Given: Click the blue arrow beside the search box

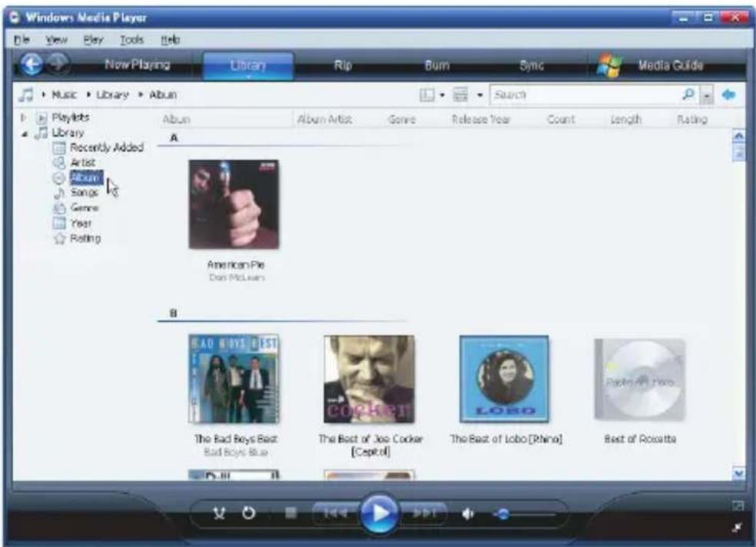Looking at the screenshot, I should pyautogui.click(x=728, y=94).
